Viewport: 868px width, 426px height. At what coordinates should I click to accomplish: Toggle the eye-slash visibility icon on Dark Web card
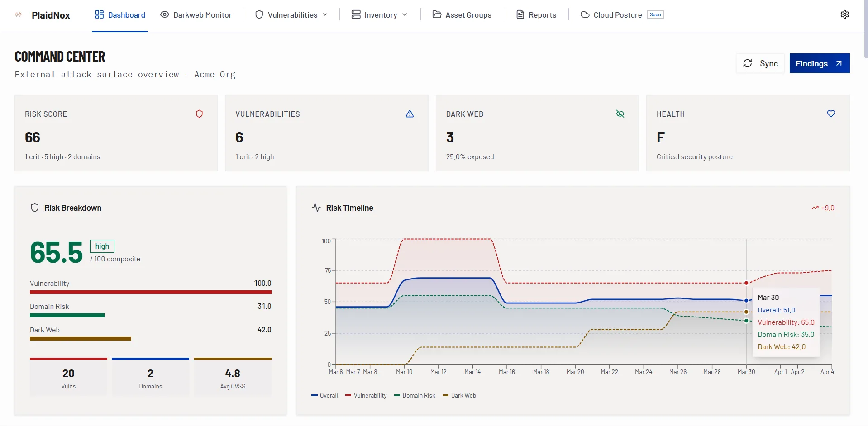[x=620, y=114]
